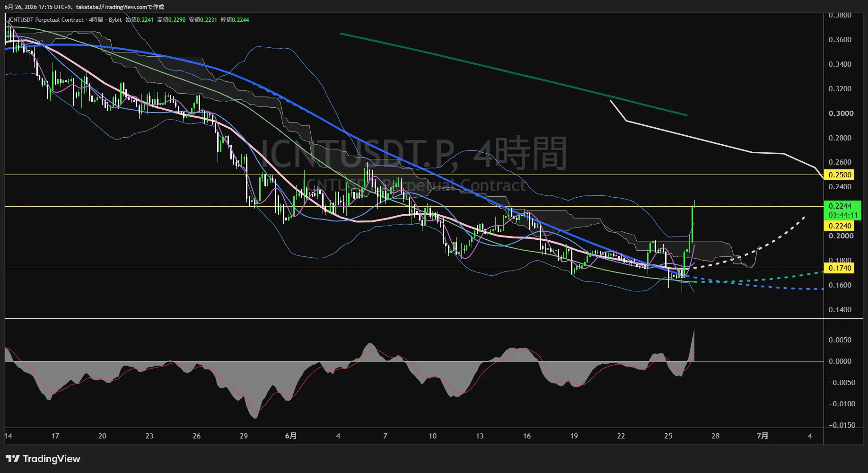Click the yellow 0.2500 price line label

click(840, 175)
